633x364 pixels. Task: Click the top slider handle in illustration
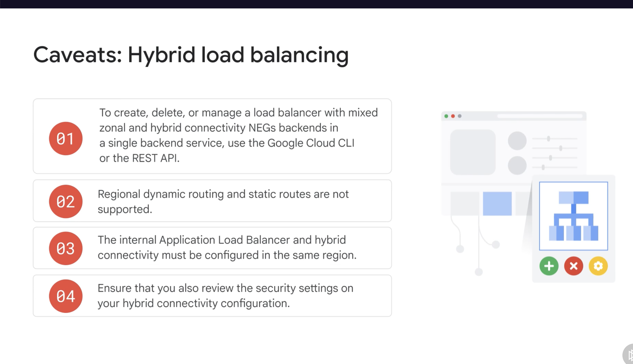548,139
